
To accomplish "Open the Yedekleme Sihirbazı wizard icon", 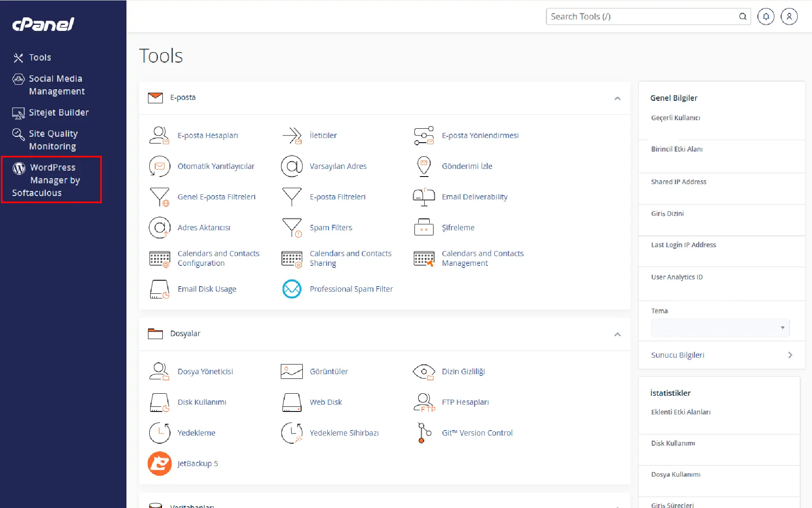I will point(292,433).
